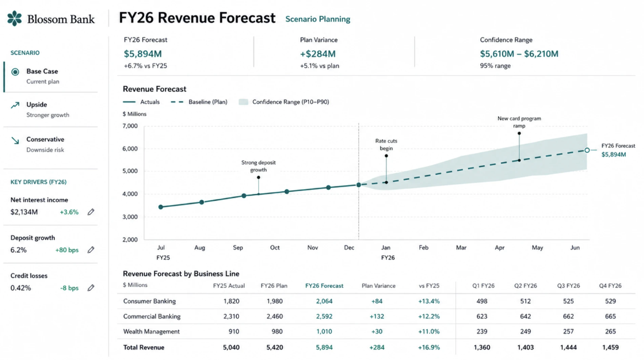The image size is (644, 360).
Task: Click the Baseline (Plan) dashed legend
Action: coord(177,102)
